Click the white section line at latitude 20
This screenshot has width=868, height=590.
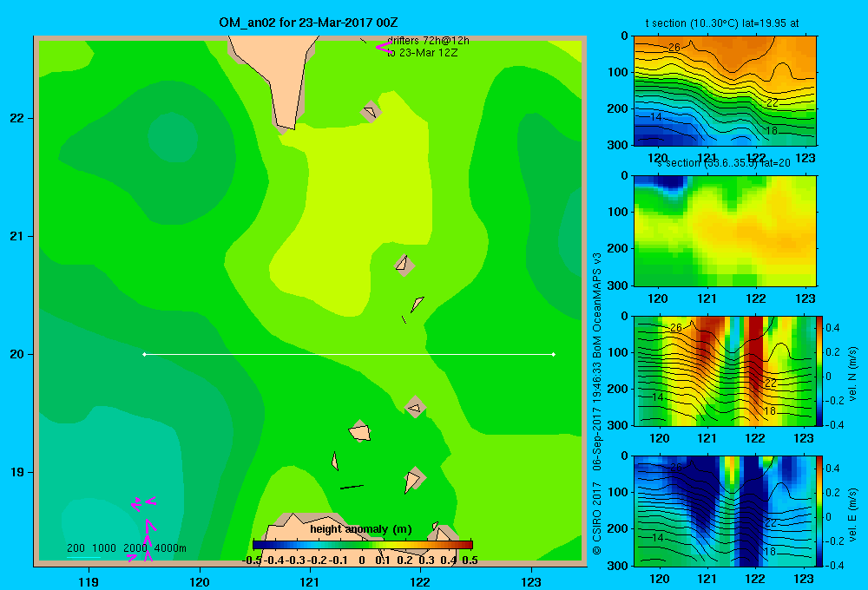click(x=349, y=354)
